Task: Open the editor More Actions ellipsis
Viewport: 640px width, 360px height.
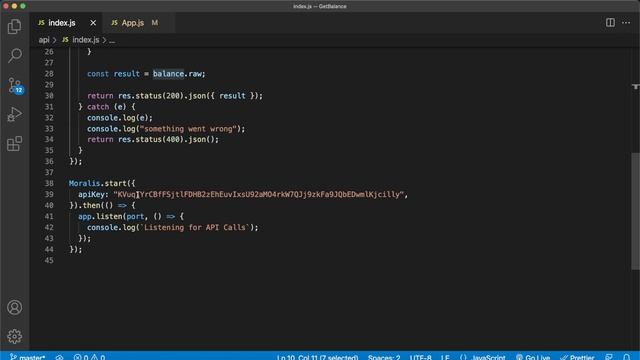Action: [626, 22]
